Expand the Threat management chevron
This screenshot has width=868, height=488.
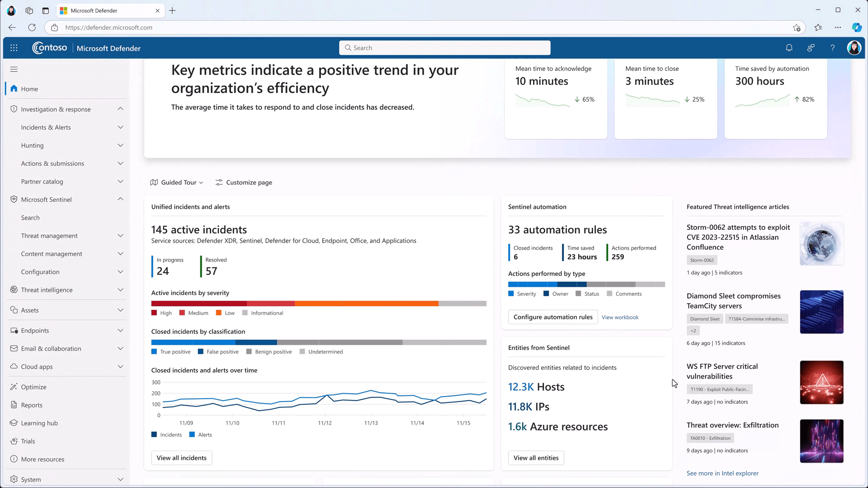coord(120,236)
